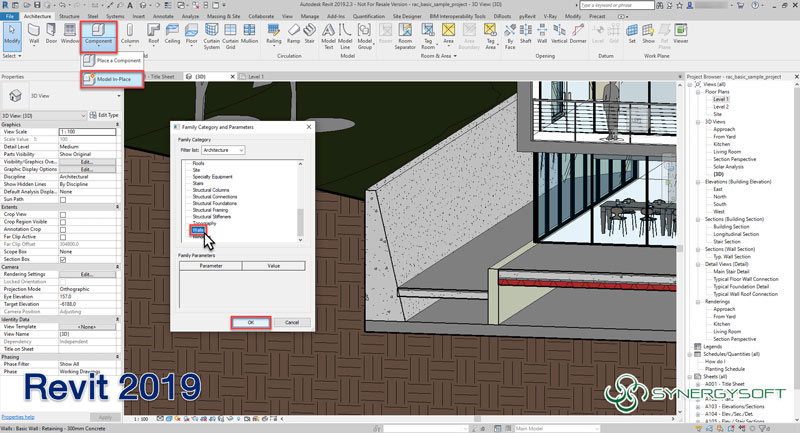
Task: Collapse the Floor Plans tree node
Action: pyautogui.click(x=698, y=92)
